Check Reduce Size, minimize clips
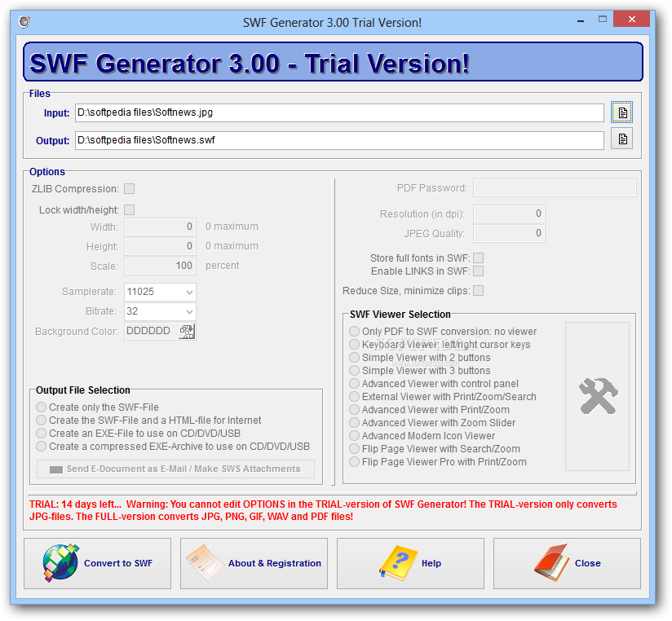This screenshot has height=621, width=672. (479, 291)
